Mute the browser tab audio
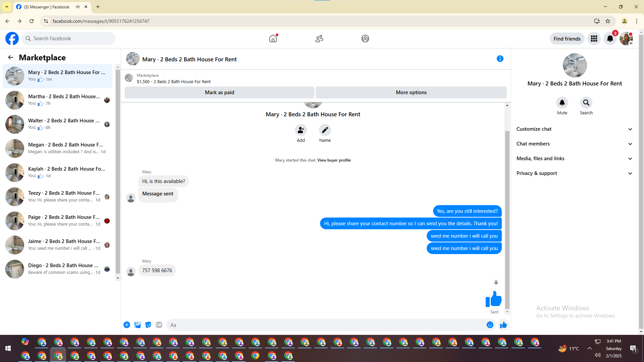This screenshot has width=644, height=362. pyautogui.click(x=78, y=7)
